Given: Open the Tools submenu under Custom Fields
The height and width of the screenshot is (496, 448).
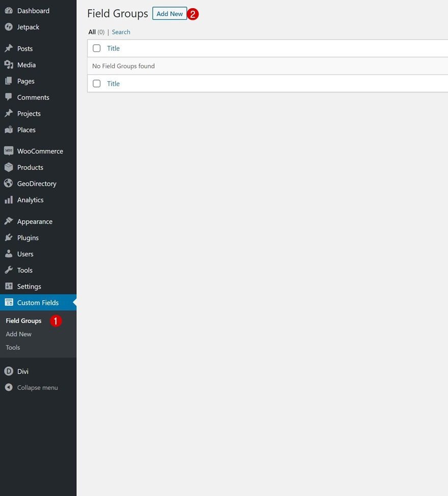Looking at the screenshot, I should click(x=13, y=347).
